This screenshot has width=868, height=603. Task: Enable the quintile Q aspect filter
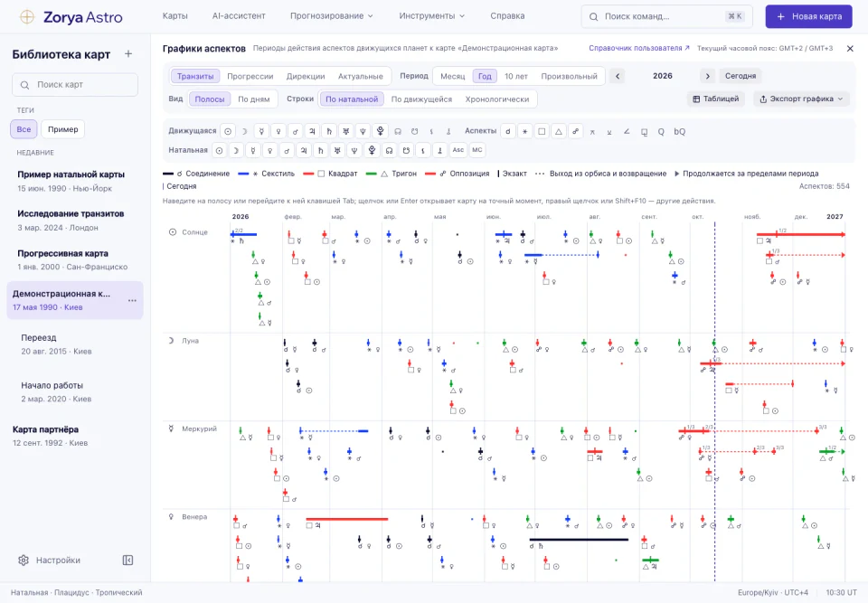click(661, 131)
